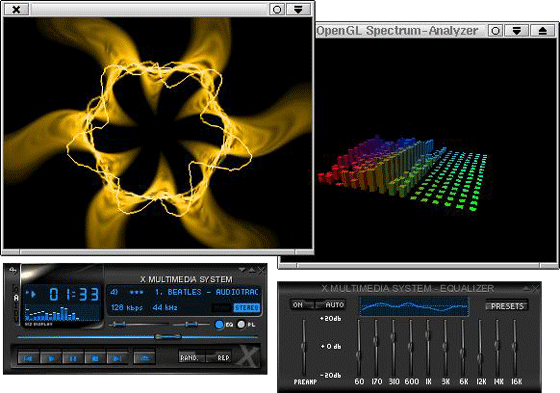560x393 pixels.
Task: Shade the Equalizer window
Action: tap(526, 288)
